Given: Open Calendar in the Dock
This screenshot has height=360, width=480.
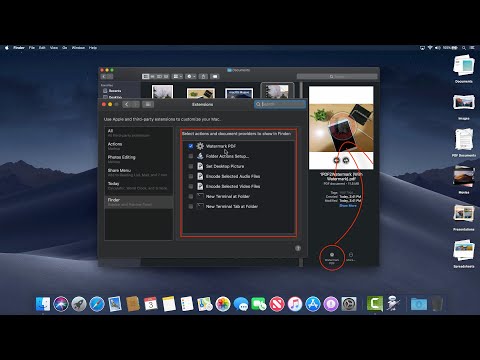Looking at the screenshot, I should [x=151, y=304].
